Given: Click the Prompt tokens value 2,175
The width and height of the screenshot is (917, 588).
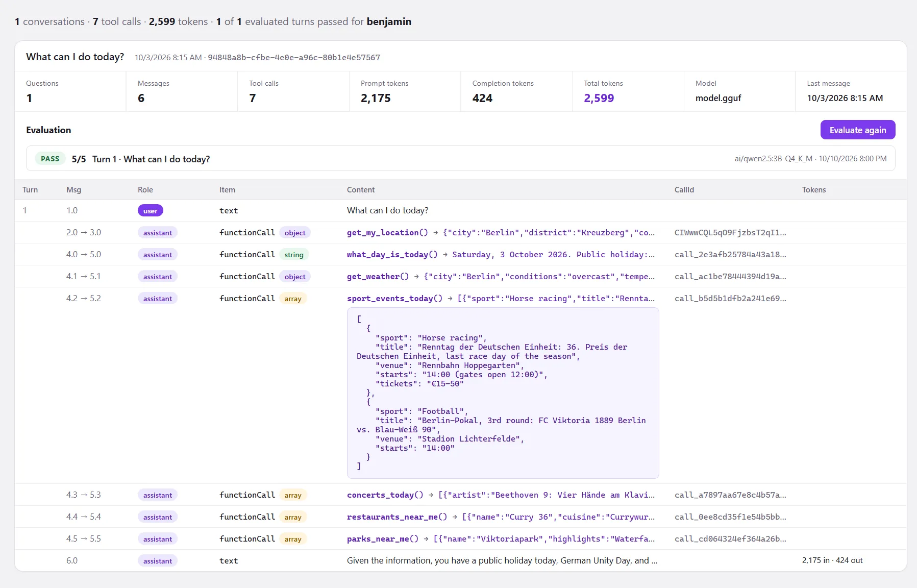Looking at the screenshot, I should tap(376, 98).
